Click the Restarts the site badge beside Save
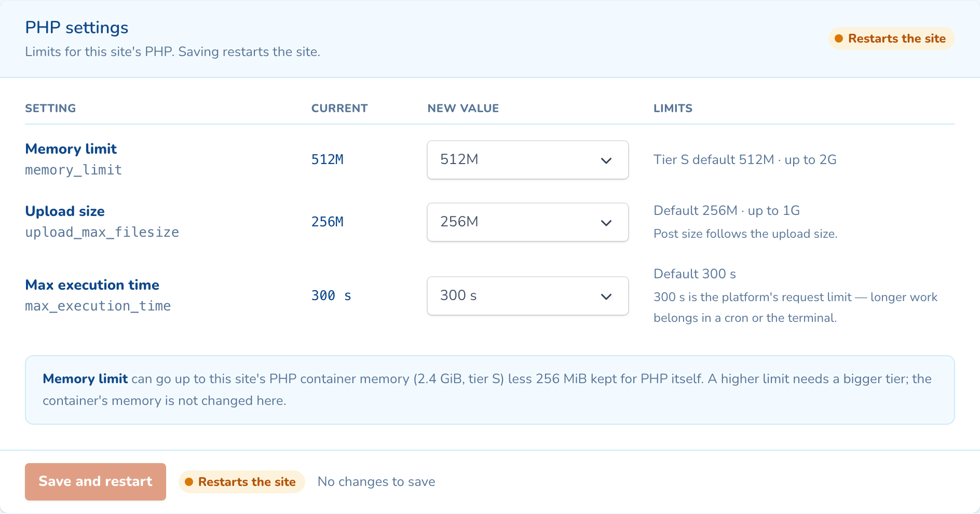 click(x=241, y=482)
